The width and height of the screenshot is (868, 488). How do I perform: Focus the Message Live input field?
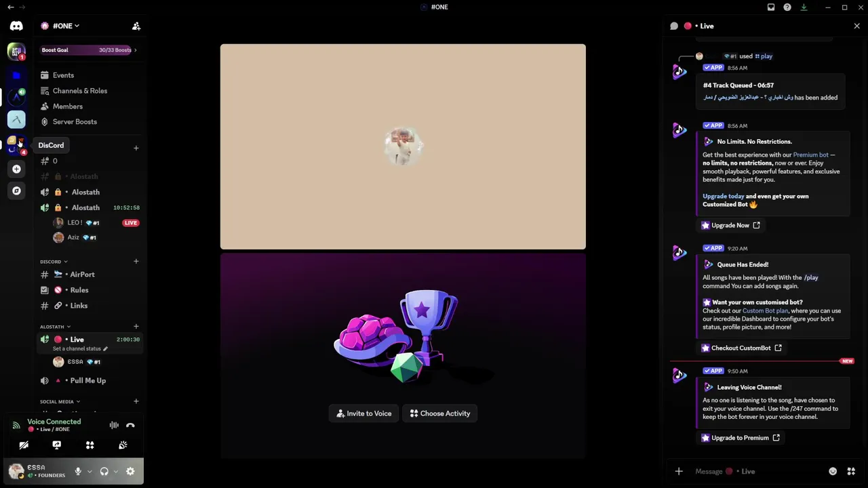[756, 472]
